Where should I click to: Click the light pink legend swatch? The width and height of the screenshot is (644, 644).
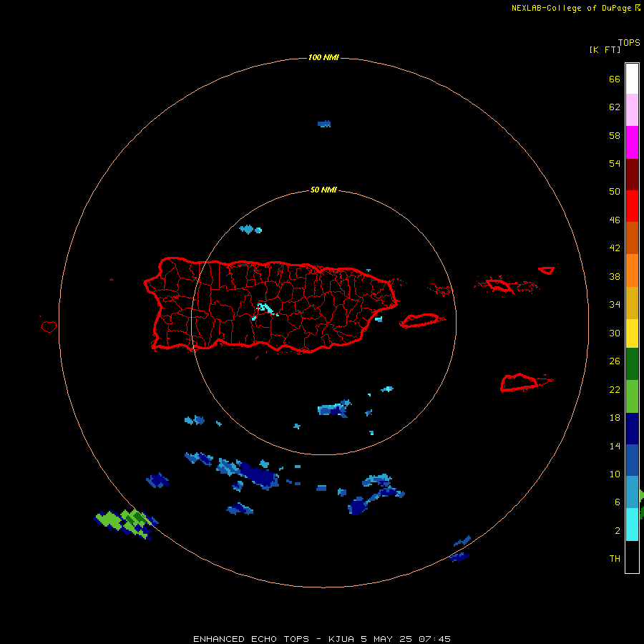pyautogui.click(x=632, y=109)
